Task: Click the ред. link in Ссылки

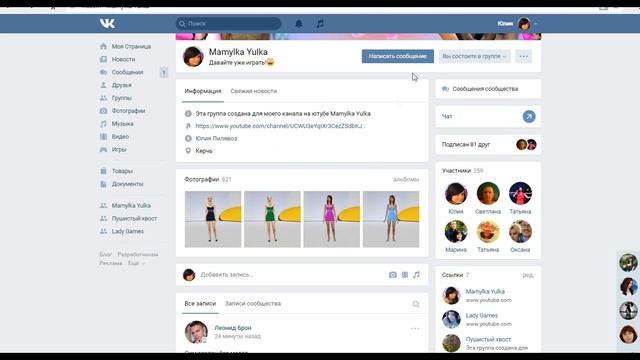Action: point(528,275)
